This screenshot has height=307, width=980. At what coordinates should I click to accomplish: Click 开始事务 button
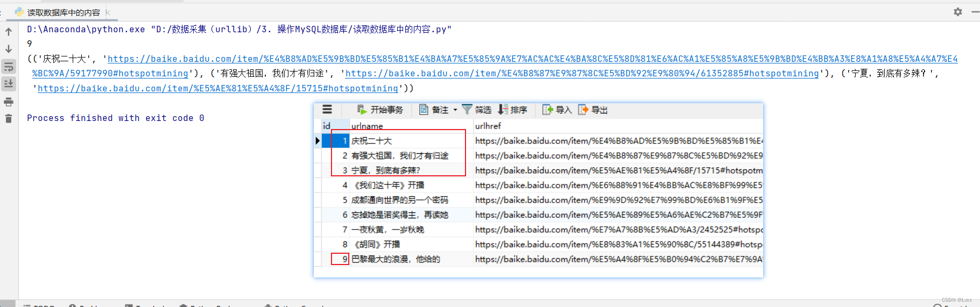pyautogui.click(x=380, y=110)
